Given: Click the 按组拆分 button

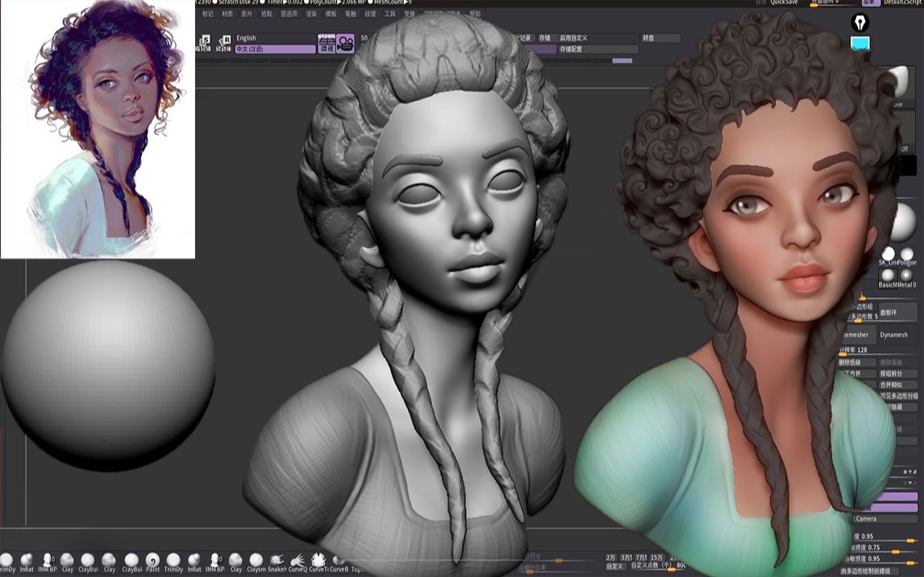Looking at the screenshot, I should (x=898, y=374).
